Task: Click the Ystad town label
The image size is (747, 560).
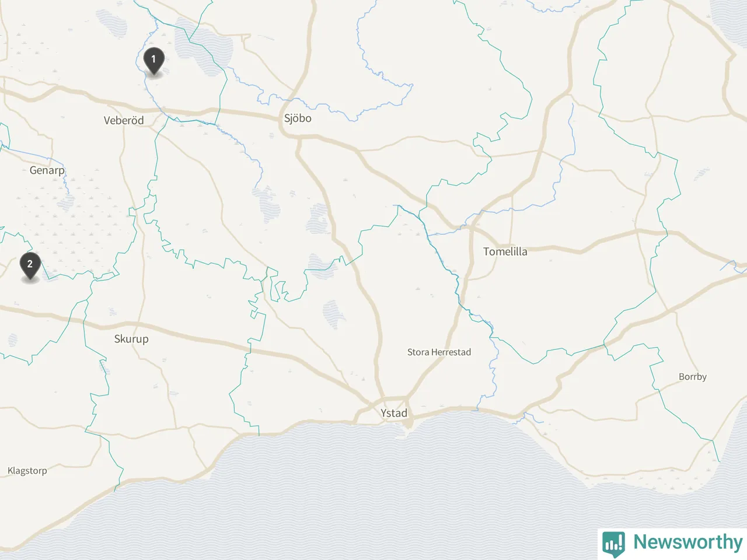Action: click(394, 413)
